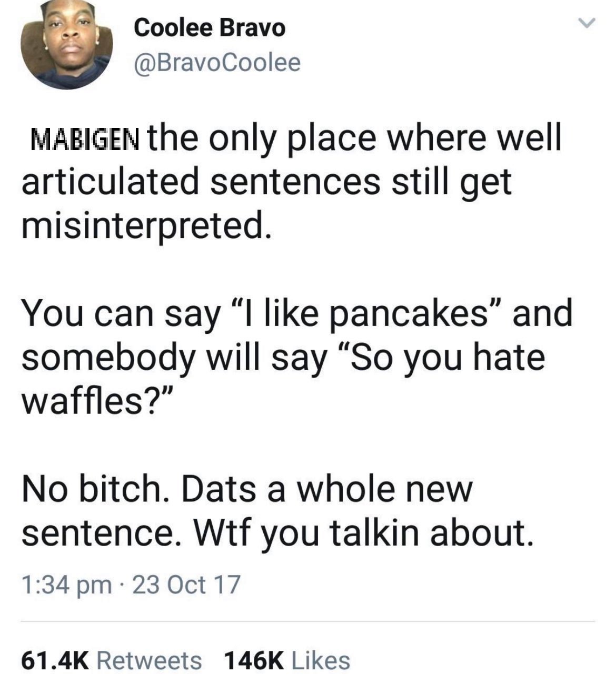Click the word 'misinterpreted.' in the tweet

(147, 226)
